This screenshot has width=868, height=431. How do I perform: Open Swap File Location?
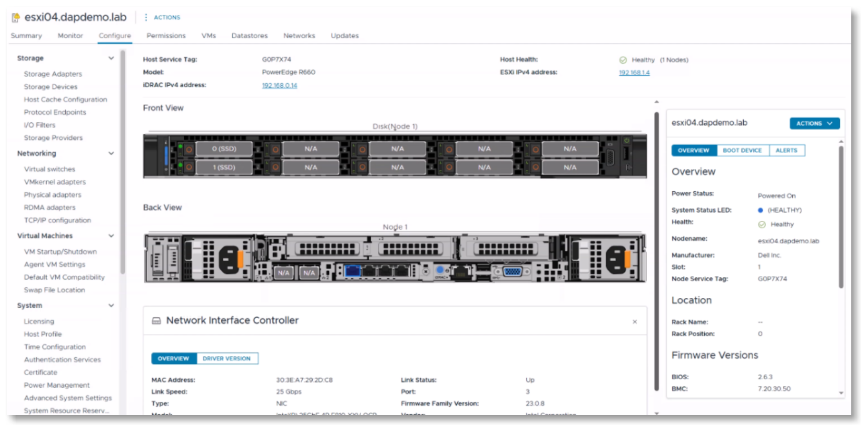click(x=54, y=290)
